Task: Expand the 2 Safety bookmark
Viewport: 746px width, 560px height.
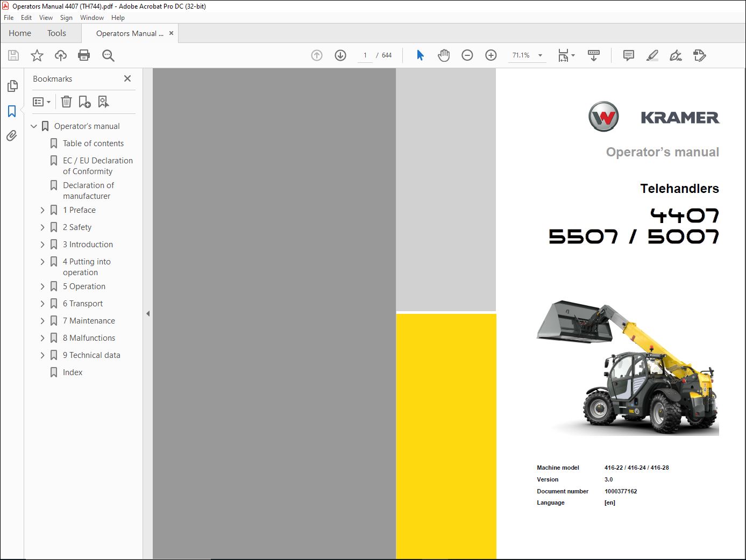Action: click(42, 227)
